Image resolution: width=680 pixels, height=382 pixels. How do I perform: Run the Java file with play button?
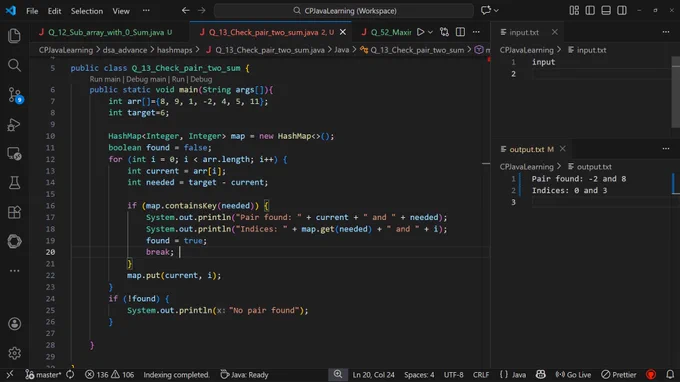pyautogui.click(x=420, y=32)
